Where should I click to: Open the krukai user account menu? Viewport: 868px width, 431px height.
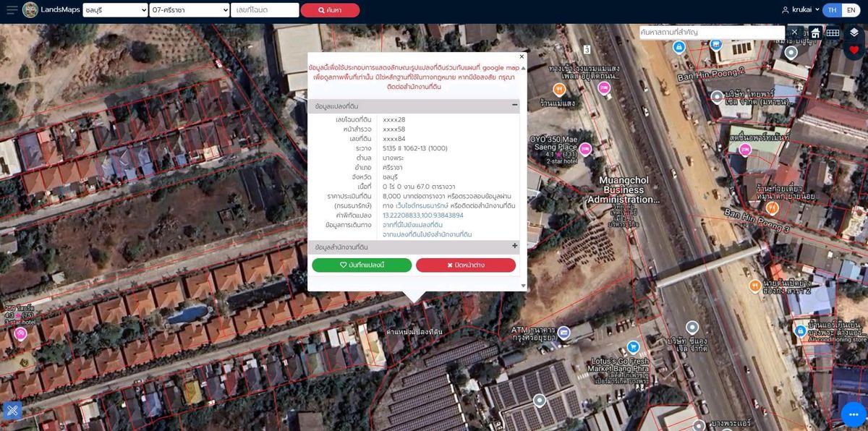click(800, 10)
